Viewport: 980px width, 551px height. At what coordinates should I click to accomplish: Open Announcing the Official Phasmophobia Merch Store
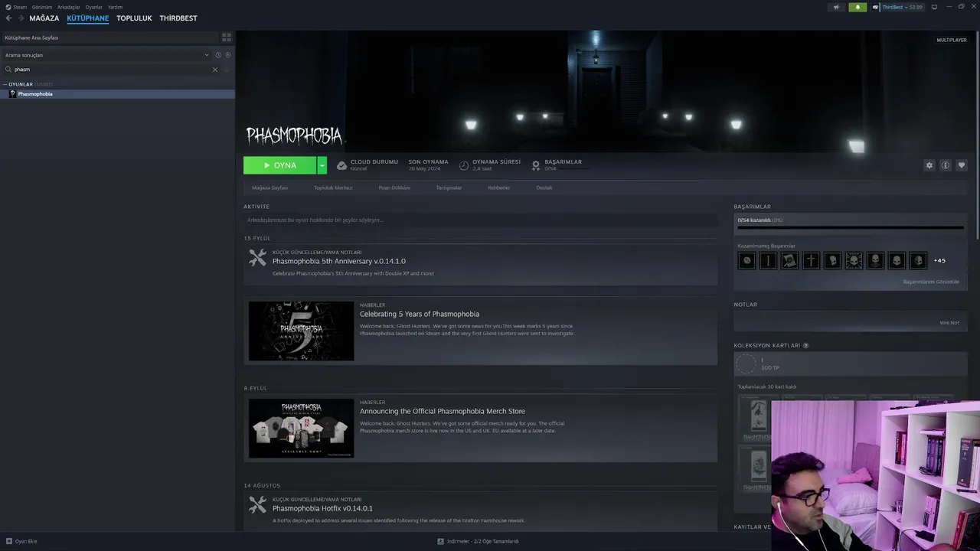pyautogui.click(x=443, y=412)
